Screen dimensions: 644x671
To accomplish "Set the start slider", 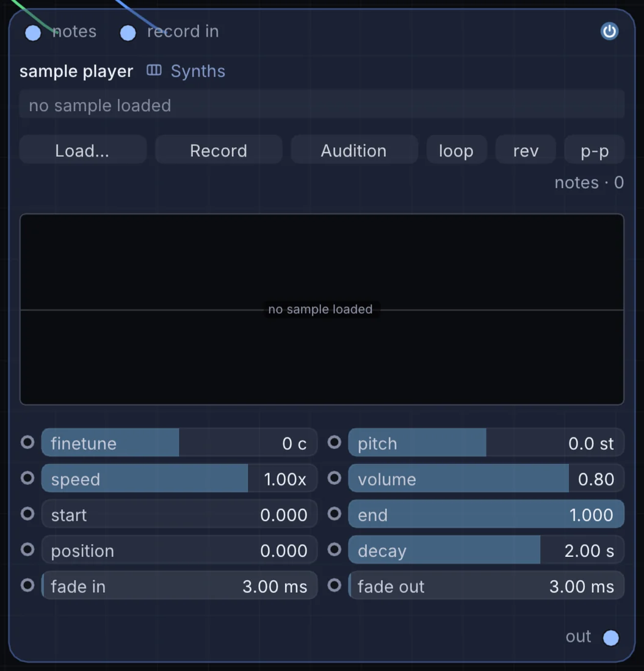I will (x=179, y=514).
